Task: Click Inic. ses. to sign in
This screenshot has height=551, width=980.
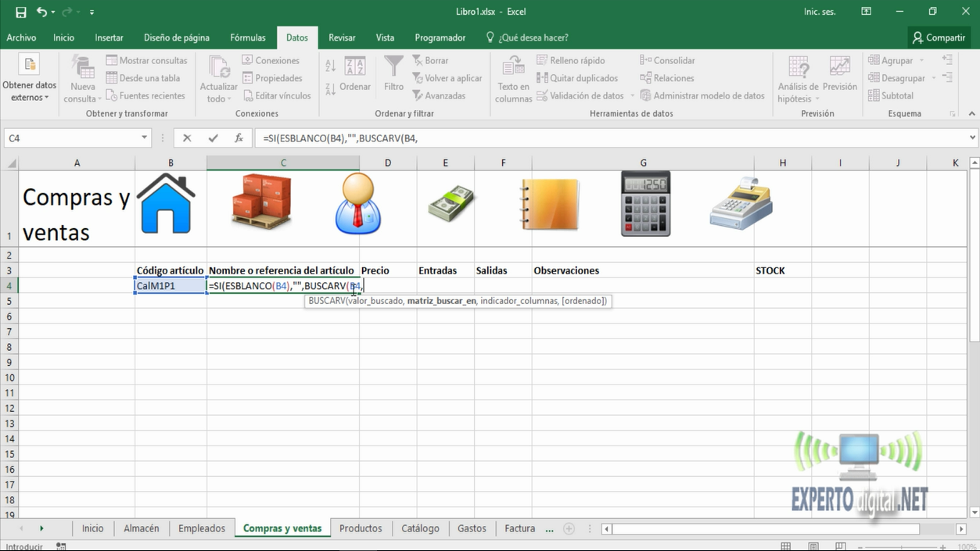Action: pyautogui.click(x=820, y=12)
